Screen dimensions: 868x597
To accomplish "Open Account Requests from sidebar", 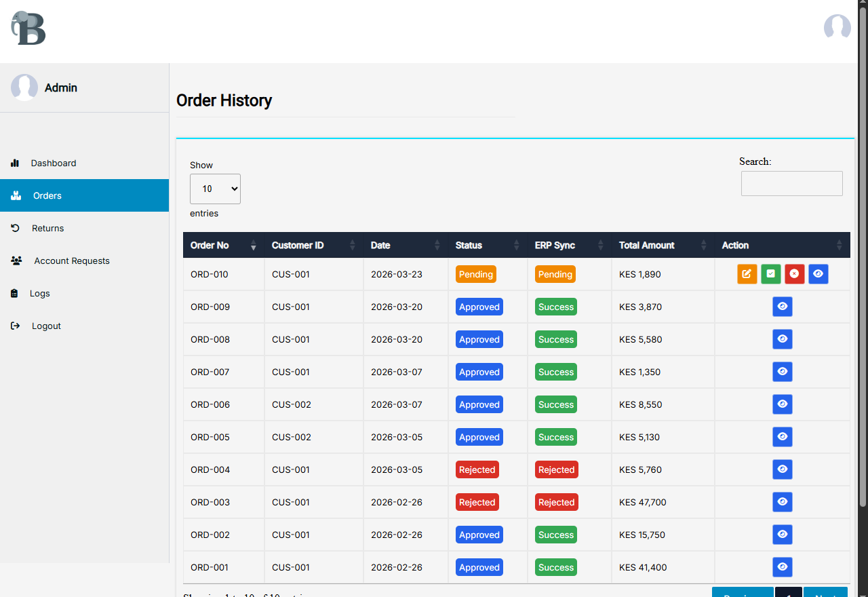I will [84, 261].
